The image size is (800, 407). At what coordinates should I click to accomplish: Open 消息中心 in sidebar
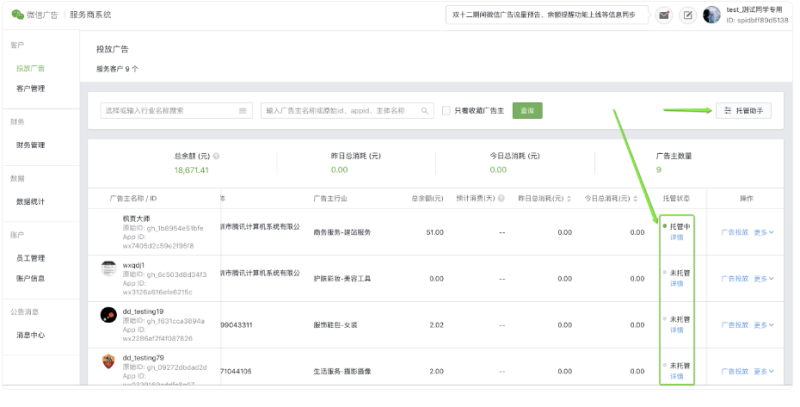(x=31, y=336)
